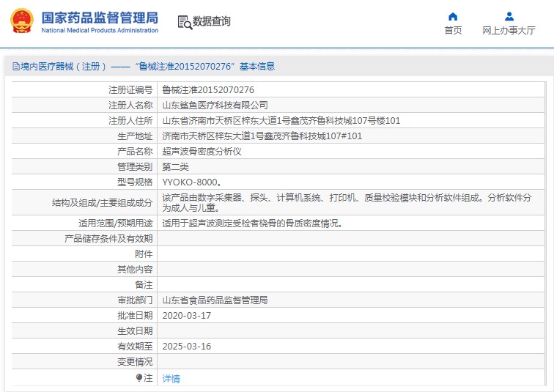The height and width of the screenshot is (392, 554).
Task: Go to 首页 home link
Action: pos(453,30)
